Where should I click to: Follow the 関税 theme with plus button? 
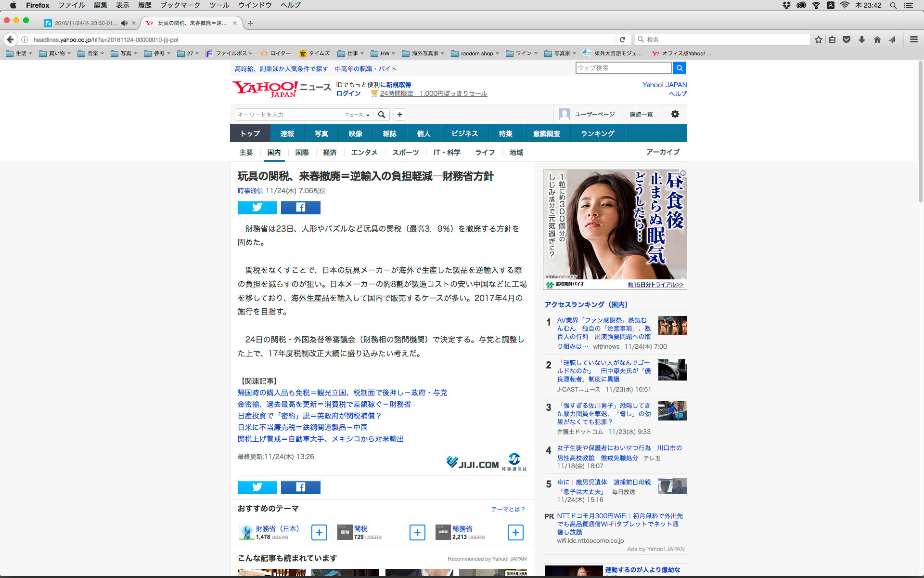coord(417,532)
